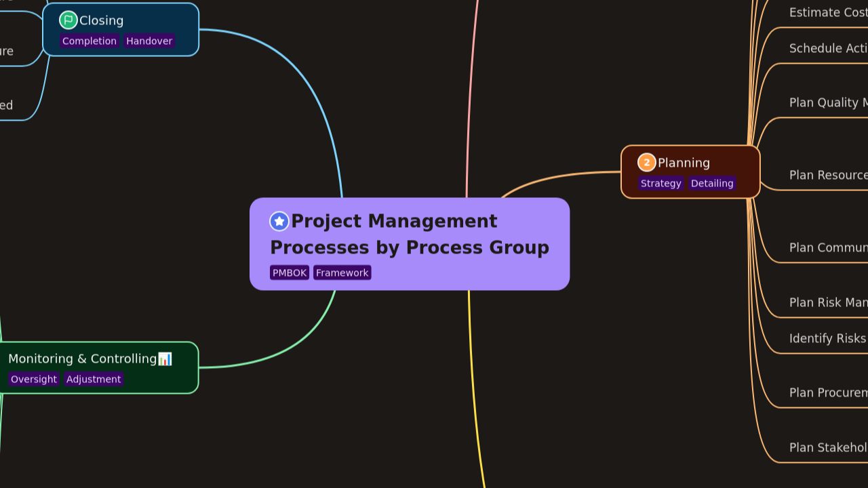Click the Plan Stakeholder node
The height and width of the screenshot is (488, 868).
(826, 447)
